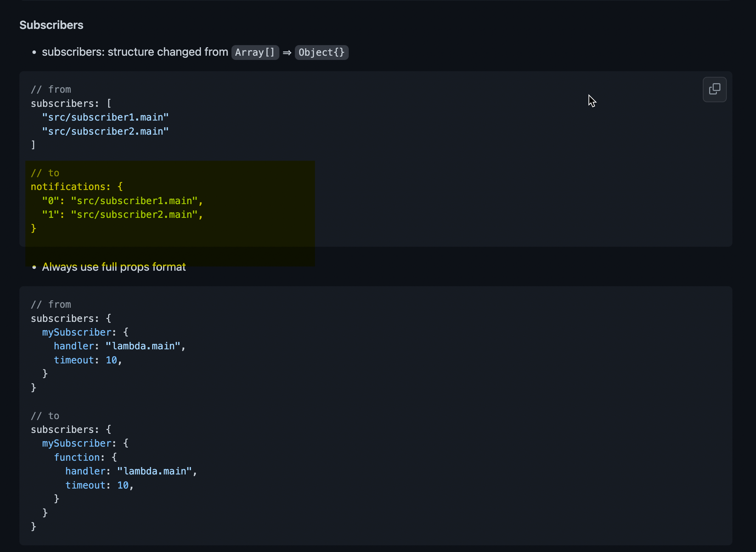Click the bullet marker beside the subscribers change note
Screen dimensions: 756x552
tap(34, 52)
